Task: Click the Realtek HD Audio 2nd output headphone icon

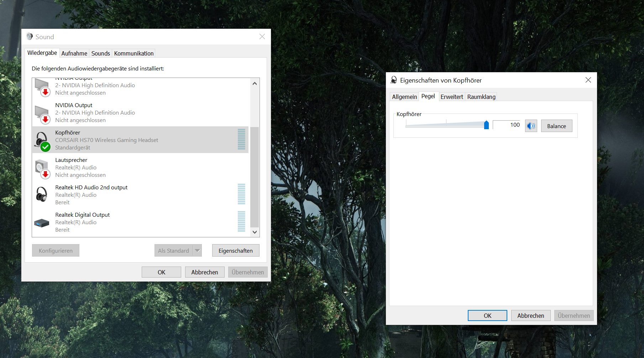Action: point(42,195)
